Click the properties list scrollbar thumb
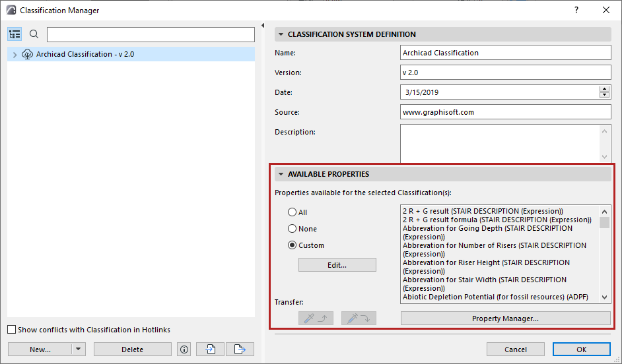Image resolution: width=622 pixels, height=364 pixels. click(604, 223)
